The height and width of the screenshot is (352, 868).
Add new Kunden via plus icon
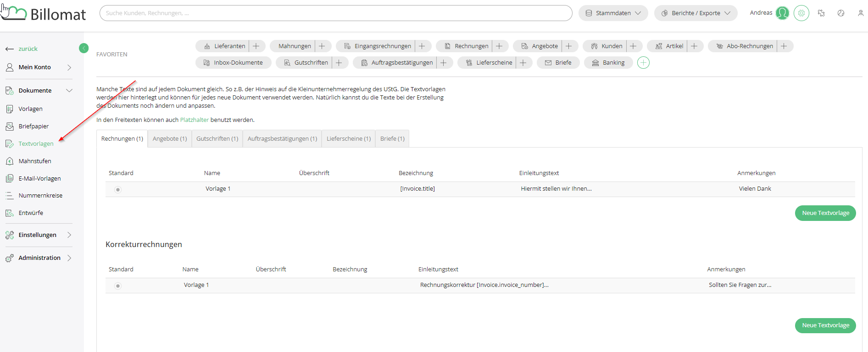633,46
